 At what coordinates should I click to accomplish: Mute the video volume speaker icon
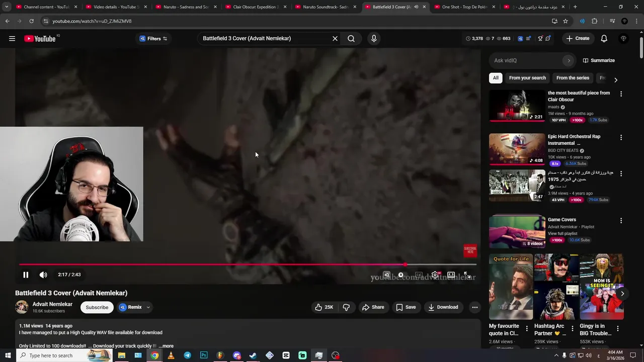coord(43,275)
